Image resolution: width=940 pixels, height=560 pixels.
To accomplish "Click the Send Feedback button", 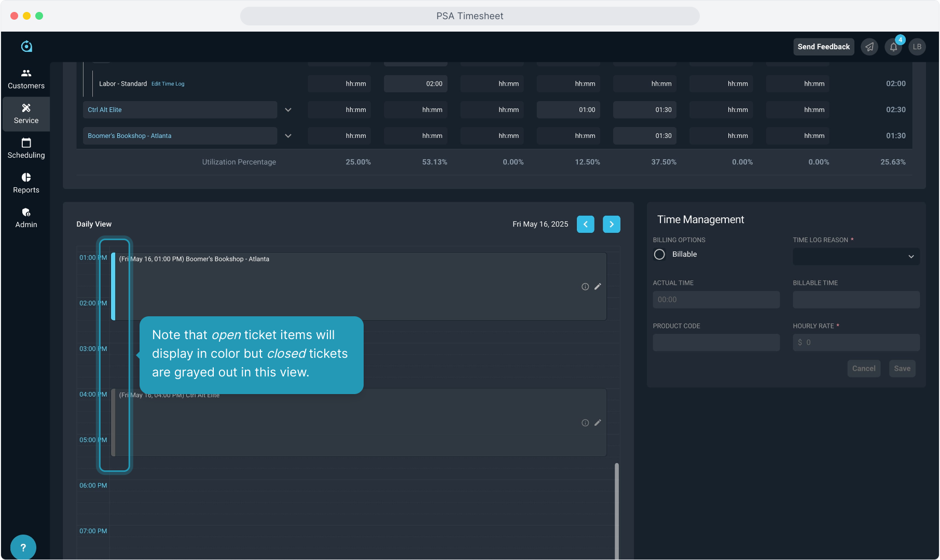I will (823, 47).
